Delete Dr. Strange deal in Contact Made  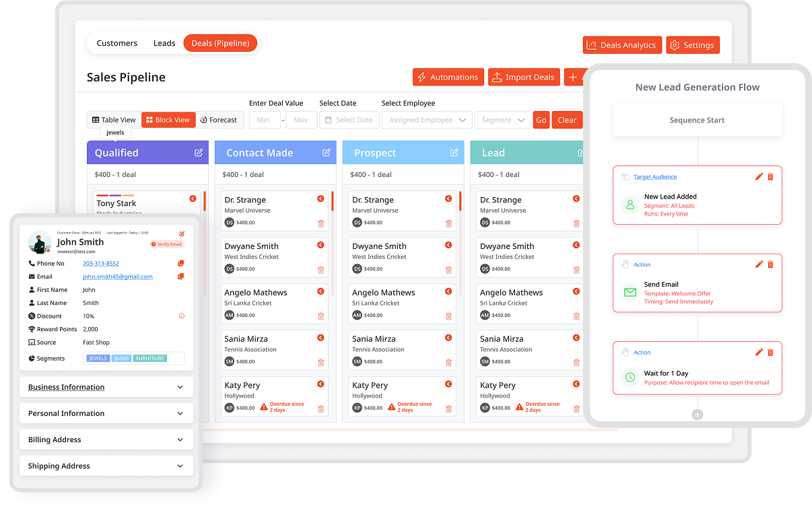coord(320,223)
